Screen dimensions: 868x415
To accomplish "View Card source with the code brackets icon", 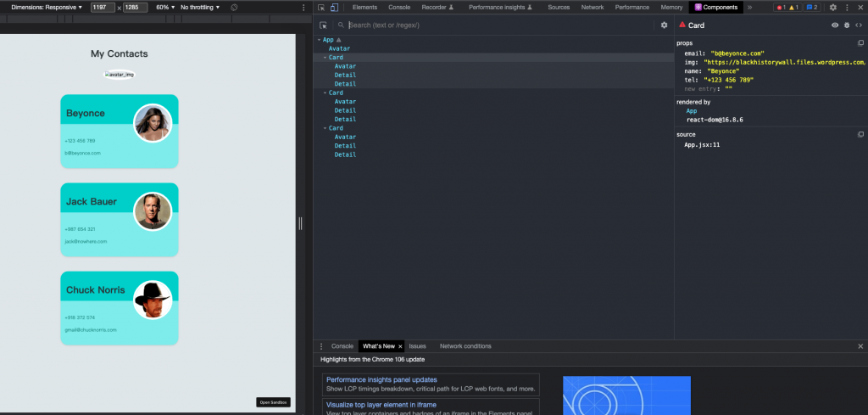I will (859, 25).
